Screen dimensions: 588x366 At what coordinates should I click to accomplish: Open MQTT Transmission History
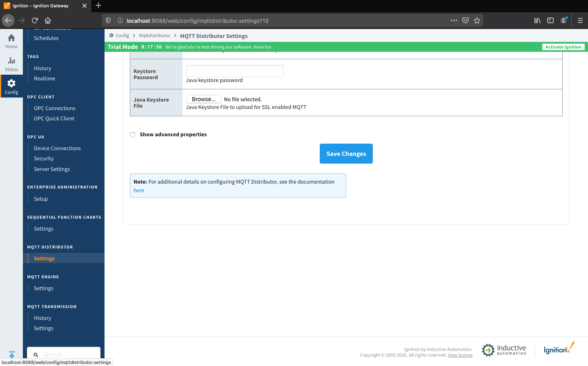coord(42,318)
